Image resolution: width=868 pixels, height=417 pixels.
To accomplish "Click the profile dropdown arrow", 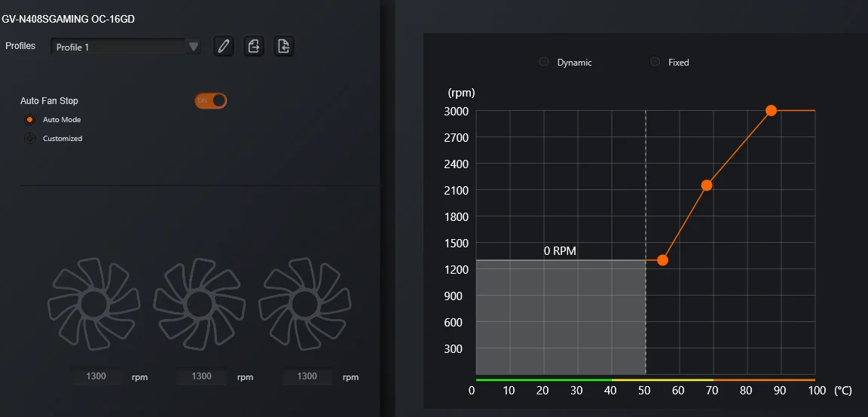I will click(194, 47).
